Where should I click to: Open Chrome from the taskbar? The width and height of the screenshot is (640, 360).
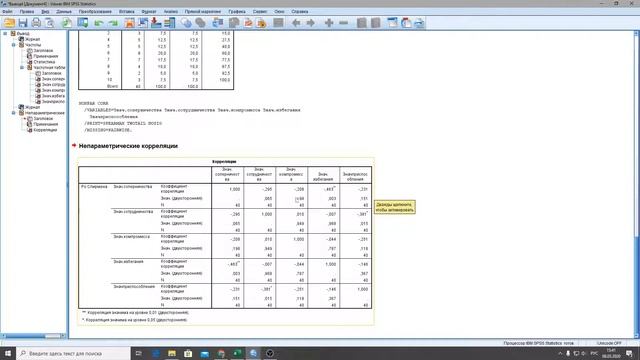[x=221, y=353]
